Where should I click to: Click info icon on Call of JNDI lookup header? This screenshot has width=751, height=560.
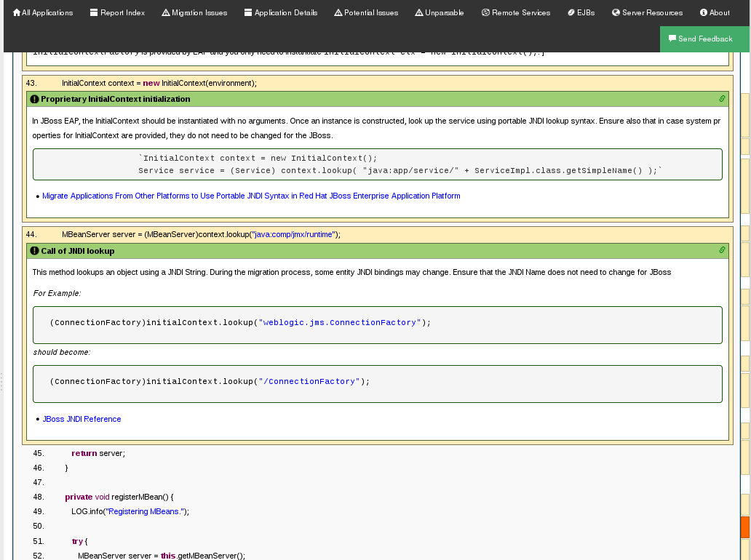[x=35, y=251]
